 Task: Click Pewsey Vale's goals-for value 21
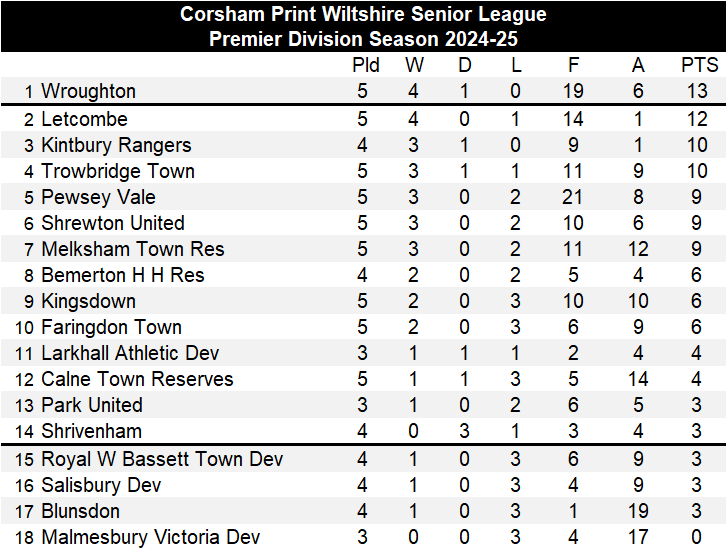click(573, 197)
